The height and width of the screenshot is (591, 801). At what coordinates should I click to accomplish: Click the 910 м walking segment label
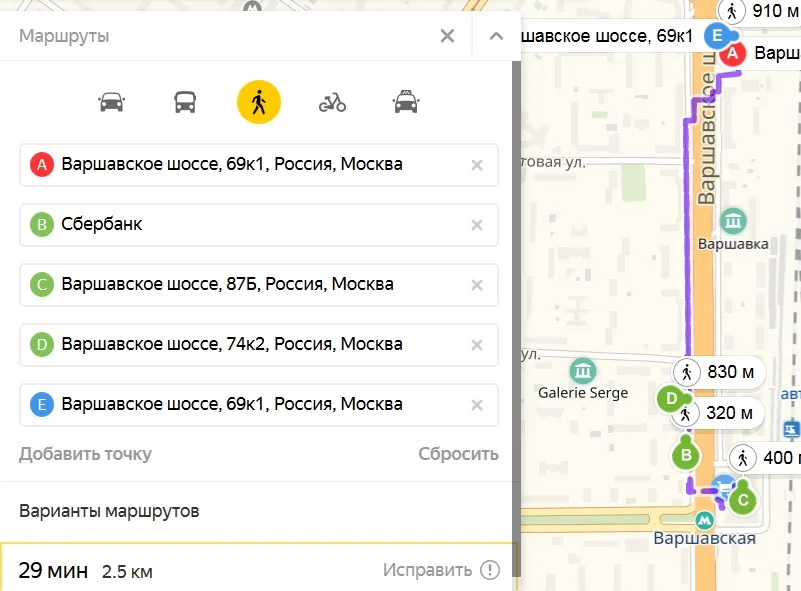point(760,11)
